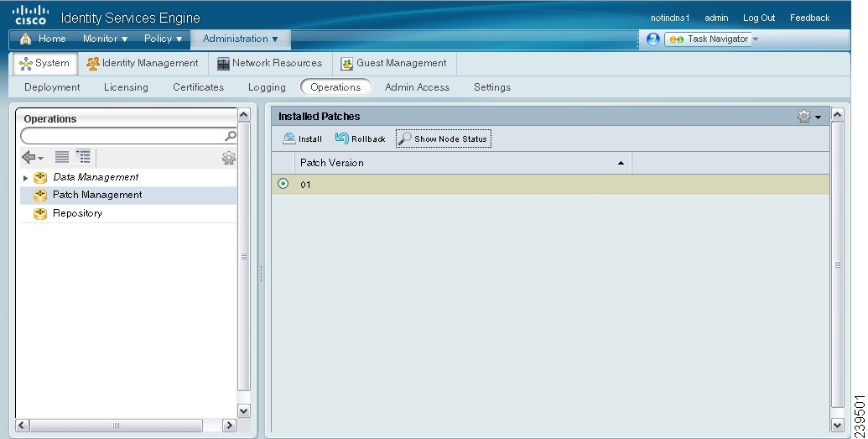Expand the Data Management tree node
868x439 pixels.
click(25, 178)
